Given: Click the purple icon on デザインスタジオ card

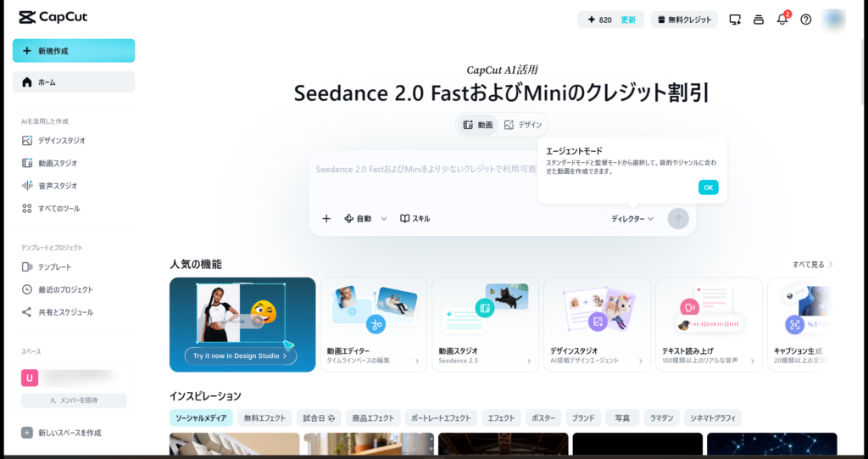Looking at the screenshot, I should coord(598,322).
